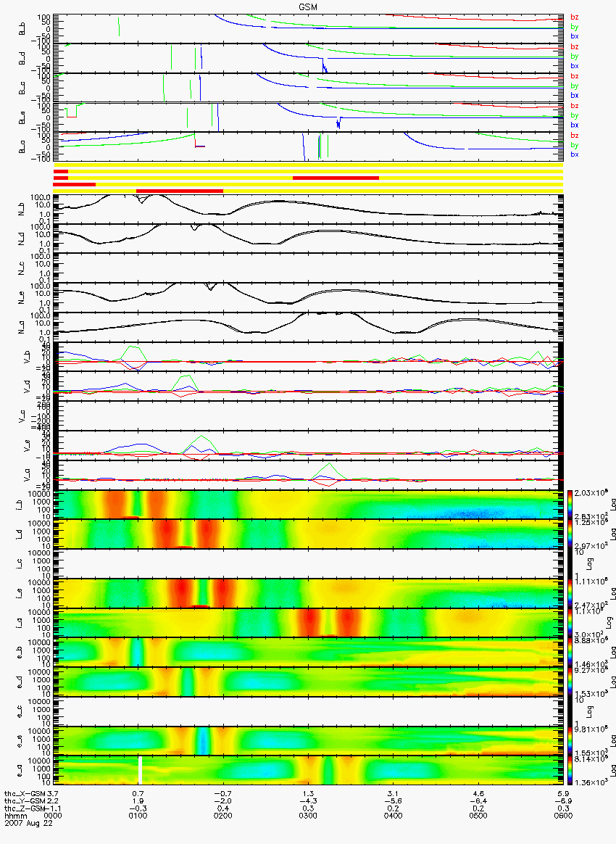Click the thc_Y-GSM axis label
Viewport: 616px width, 844px height.
(25, 800)
